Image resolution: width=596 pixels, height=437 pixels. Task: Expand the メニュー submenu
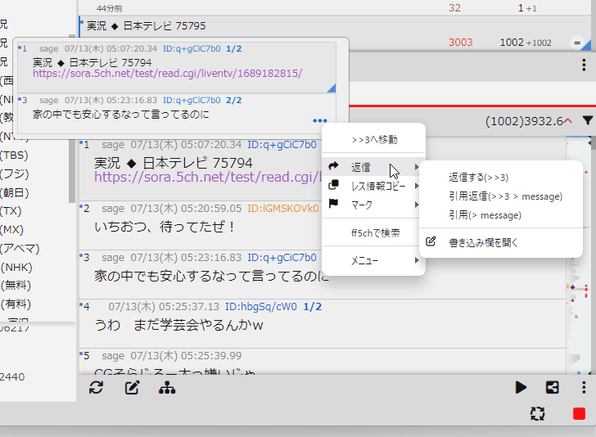tap(374, 260)
